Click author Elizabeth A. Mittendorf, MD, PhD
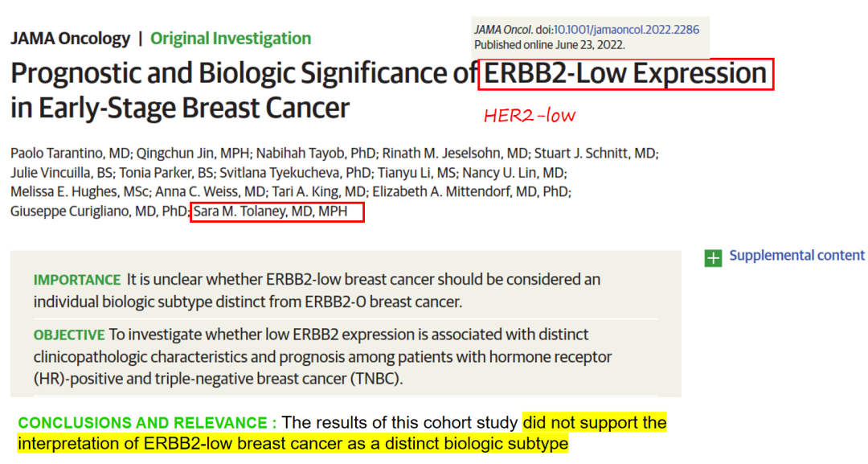The image size is (868, 464). coord(471,191)
